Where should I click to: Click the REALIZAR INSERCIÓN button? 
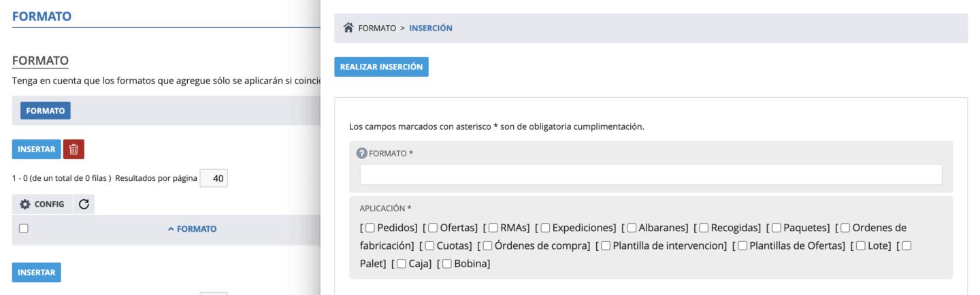pyautogui.click(x=381, y=67)
